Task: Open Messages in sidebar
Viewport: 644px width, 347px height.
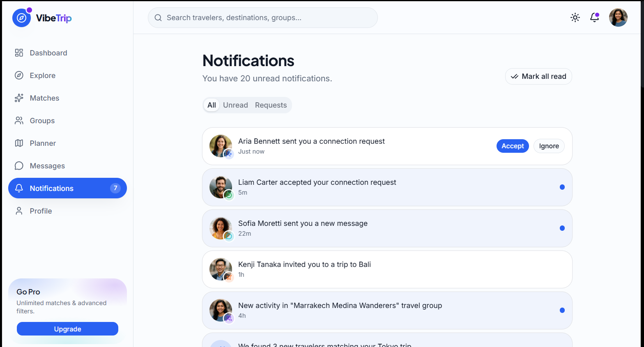Action: [67, 166]
